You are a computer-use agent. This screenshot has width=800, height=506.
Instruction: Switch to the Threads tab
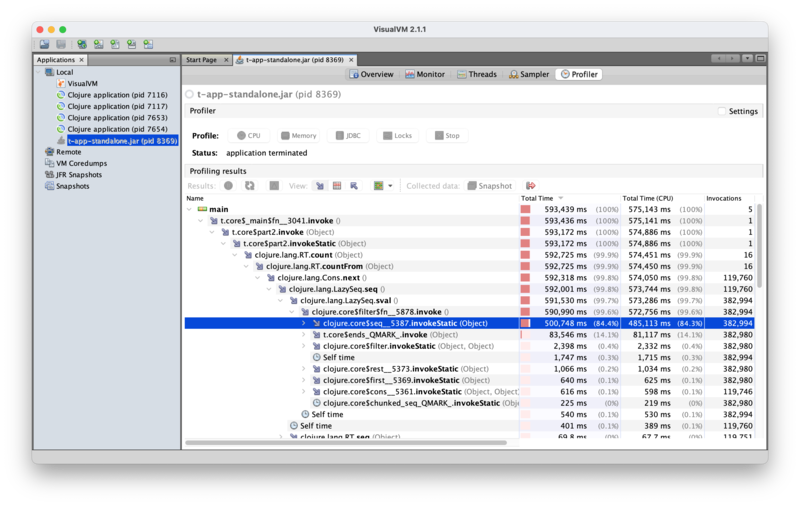pos(477,74)
